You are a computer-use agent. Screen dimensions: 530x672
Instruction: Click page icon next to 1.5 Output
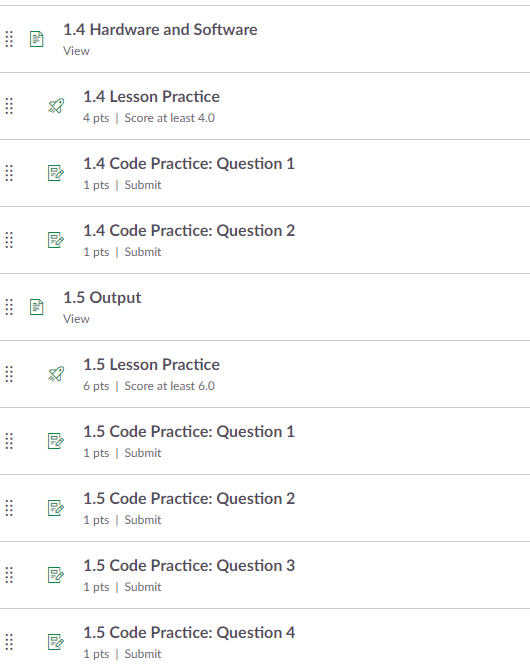[x=37, y=307]
